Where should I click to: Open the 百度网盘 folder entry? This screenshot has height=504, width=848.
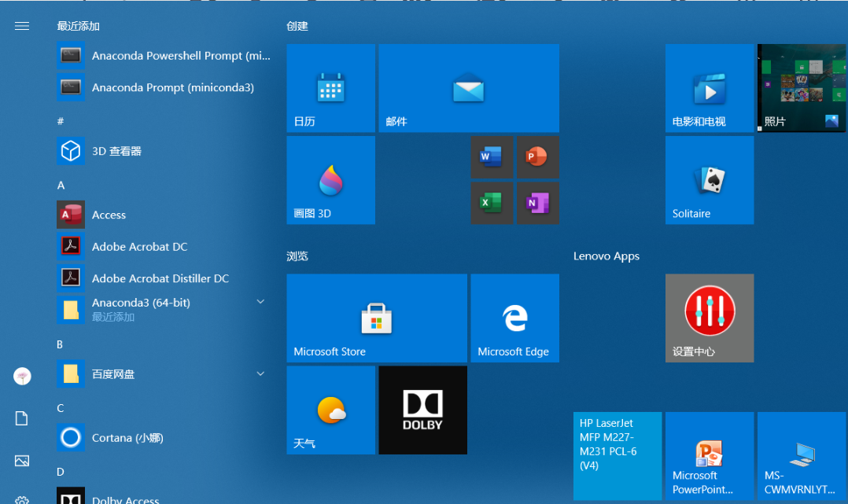(x=164, y=373)
